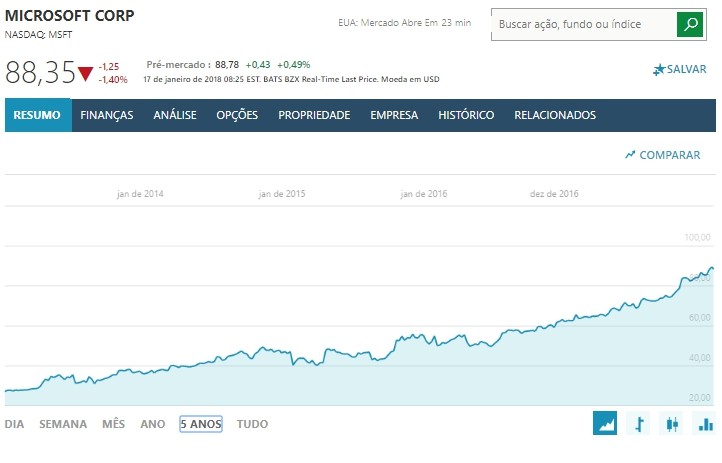Select the candlestick chart type
722x463 pixels.
[672, 424]
